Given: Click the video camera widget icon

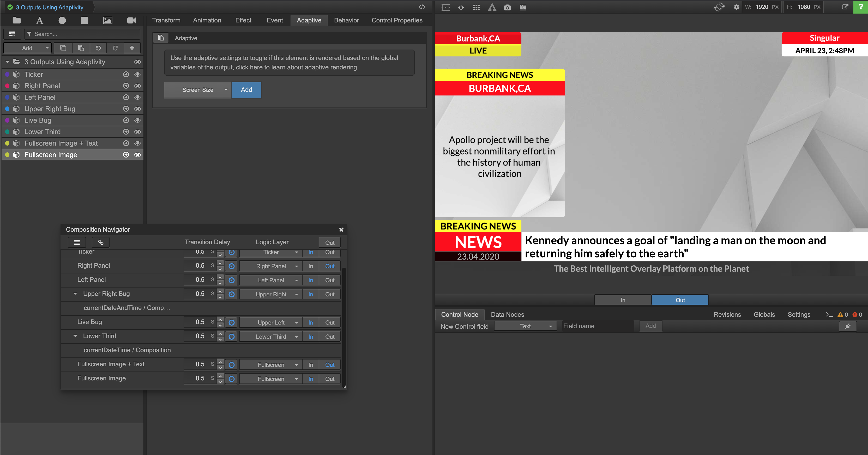Looking at the screenshot, I should coord(131,21).
